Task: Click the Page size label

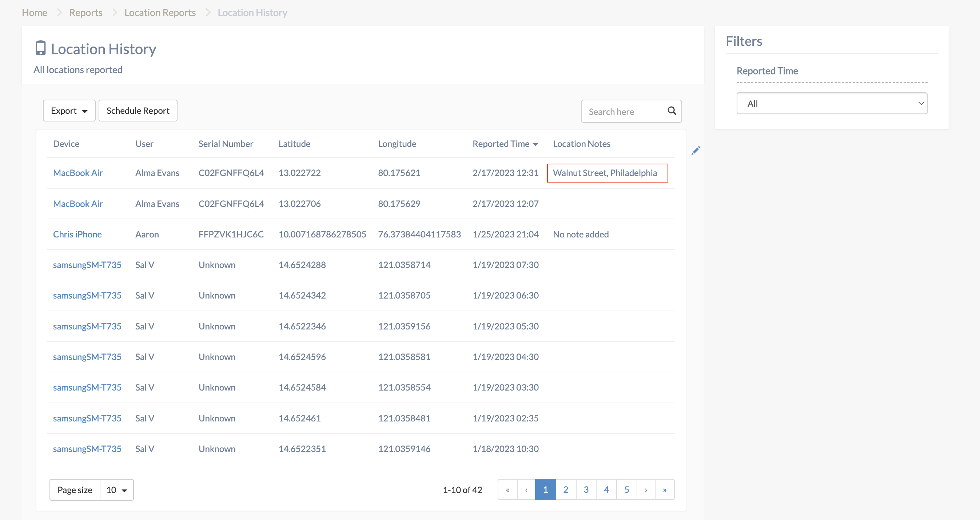Action: tap(75, 490)
